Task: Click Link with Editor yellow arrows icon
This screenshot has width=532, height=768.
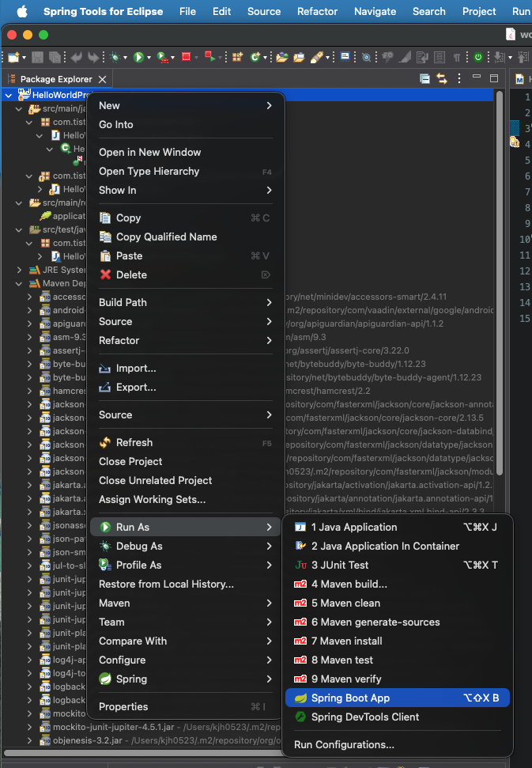Action: [442, 79]
